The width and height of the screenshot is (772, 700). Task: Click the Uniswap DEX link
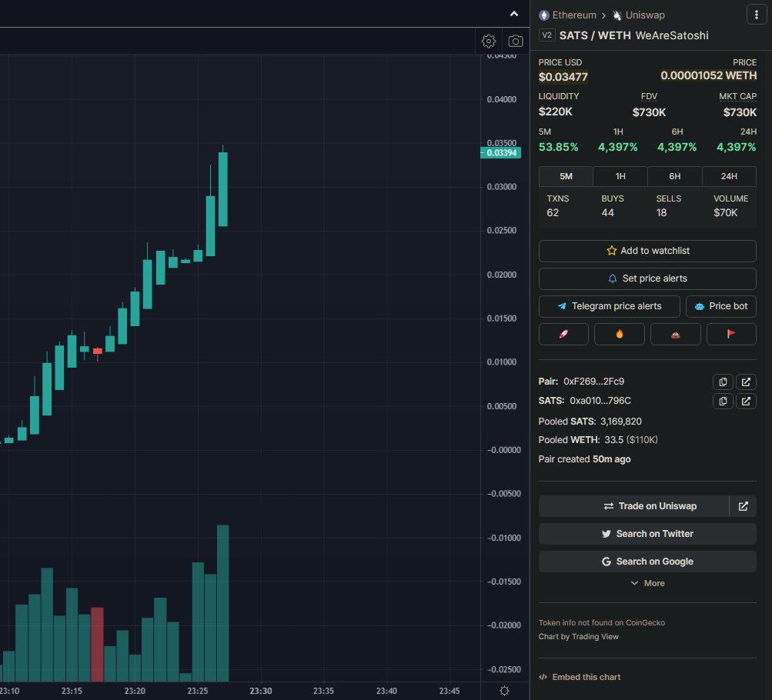pos(639,15)
